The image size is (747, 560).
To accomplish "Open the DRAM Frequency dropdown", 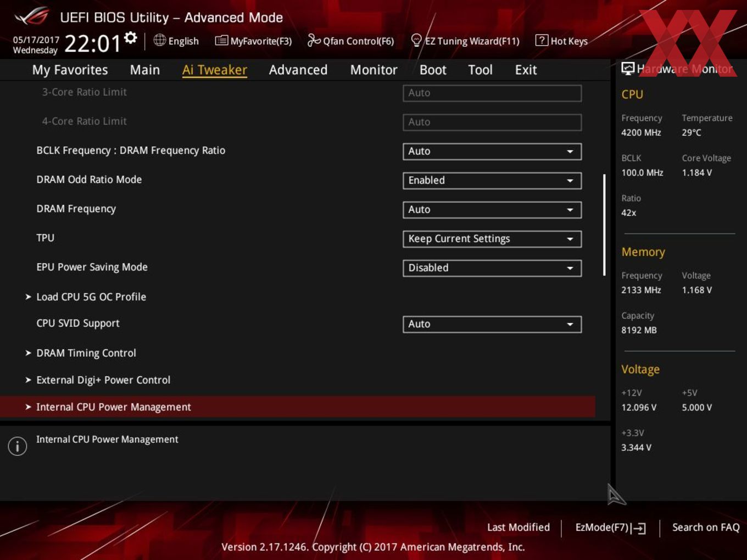I will (x=492, y=210).
